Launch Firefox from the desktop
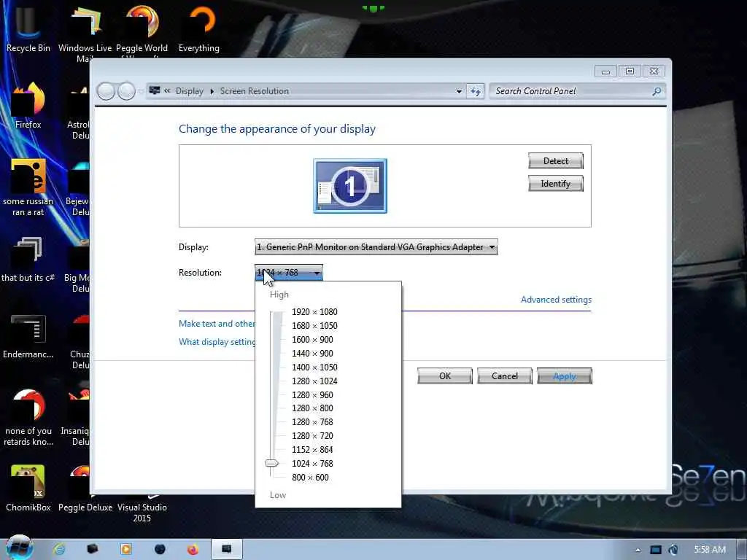Screen dimensions: 747x560 coord(28,106)
